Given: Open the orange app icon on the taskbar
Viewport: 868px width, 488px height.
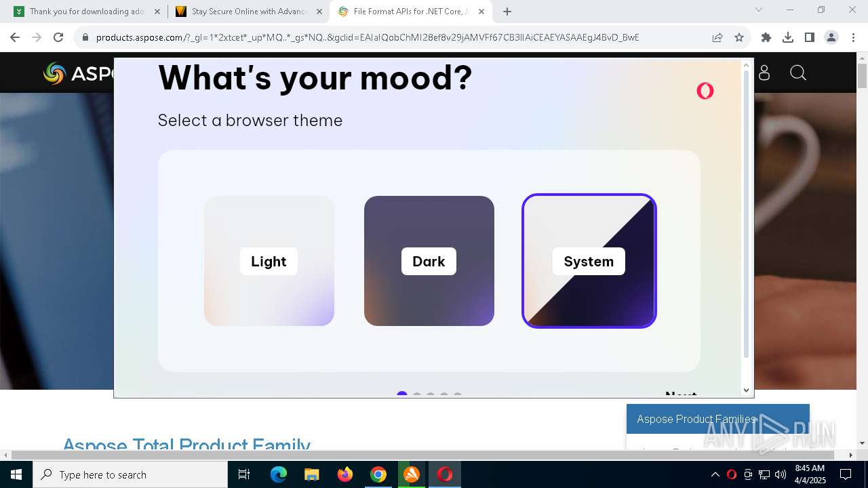Looking at the screenshot, I should coord(412,474).
